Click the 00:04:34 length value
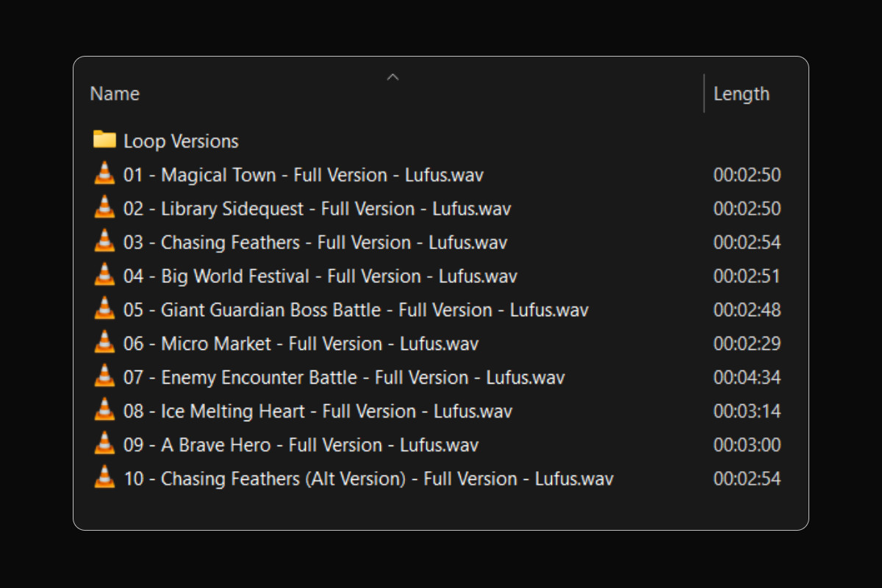The height and width of the screenshot is (588, 882). tap(747, 378)
